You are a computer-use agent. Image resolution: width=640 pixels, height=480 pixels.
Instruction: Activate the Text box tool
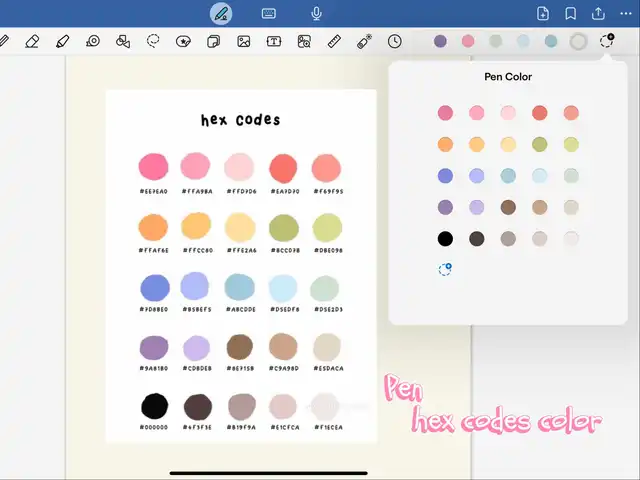[x=273, y=42]
